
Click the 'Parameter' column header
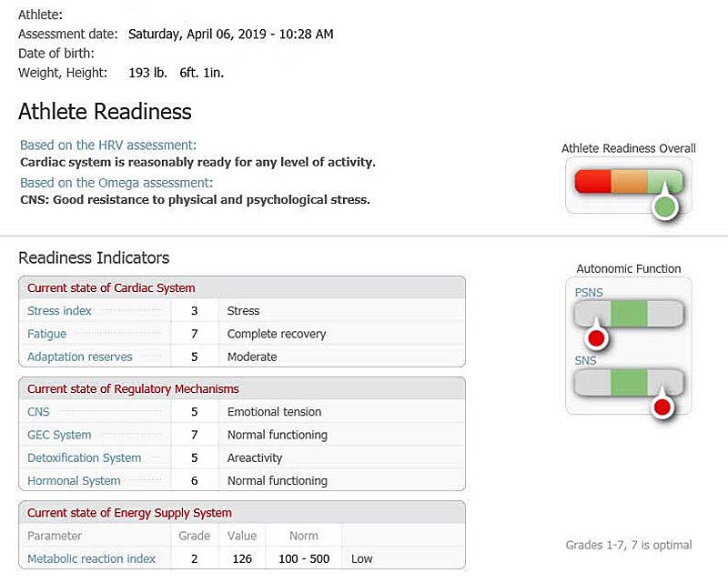(x=55, y=536)
